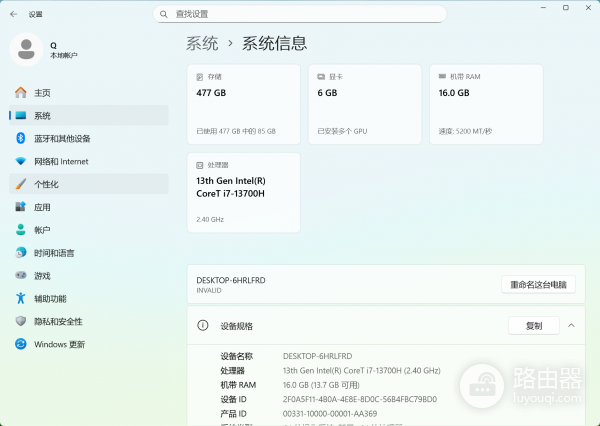Select 辅助功能 sidebar label
This screenshot has width=600, height=426.
51,299
